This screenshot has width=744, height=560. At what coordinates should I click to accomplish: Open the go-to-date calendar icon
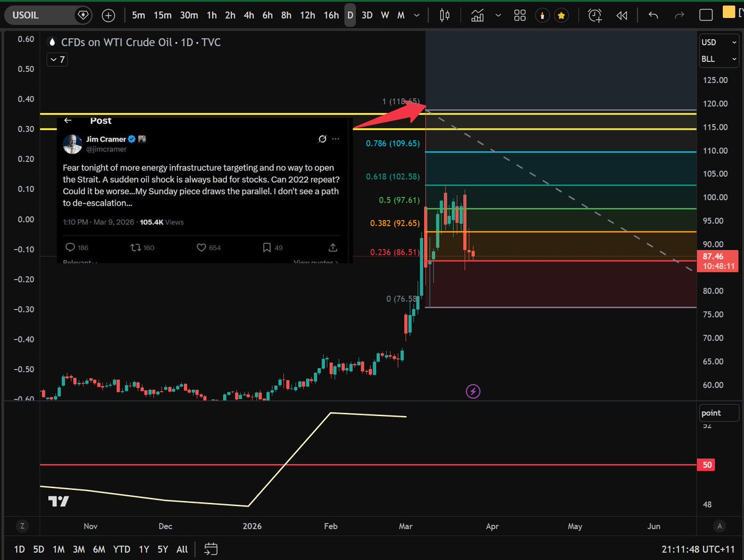[x=210, y=549]
